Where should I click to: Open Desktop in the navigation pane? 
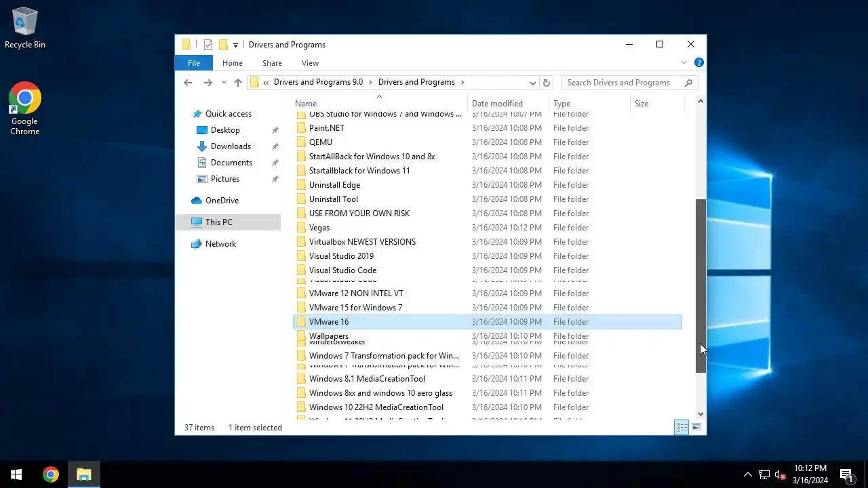[x=225, y=130]
